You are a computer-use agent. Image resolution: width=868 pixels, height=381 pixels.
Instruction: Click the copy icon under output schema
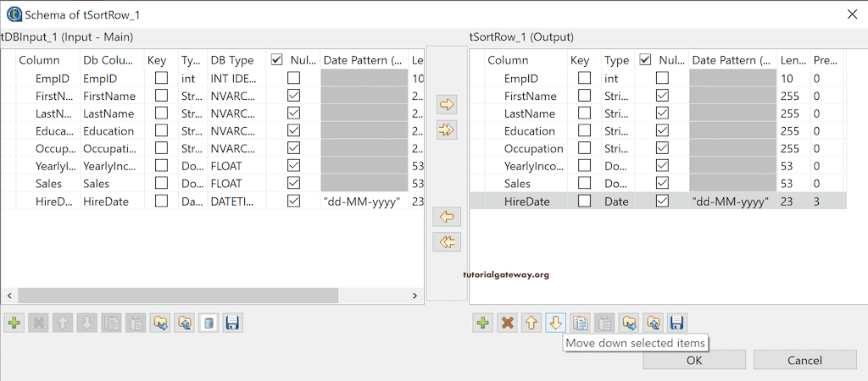point(580,323)
